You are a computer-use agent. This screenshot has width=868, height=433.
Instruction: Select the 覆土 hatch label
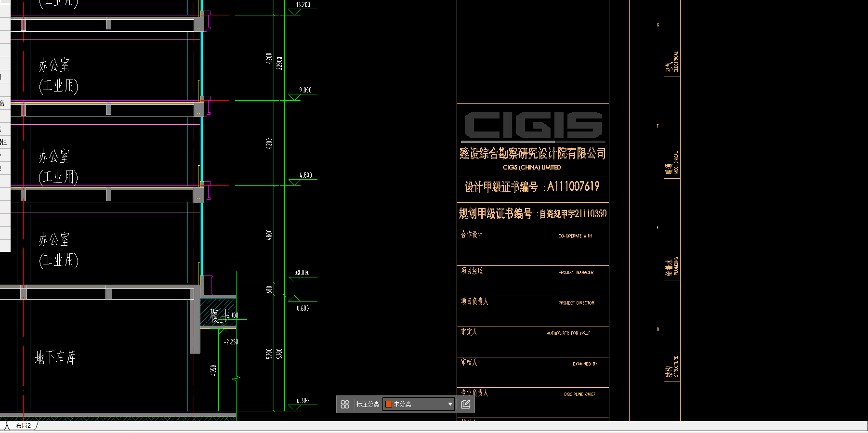tap(220, 315)
